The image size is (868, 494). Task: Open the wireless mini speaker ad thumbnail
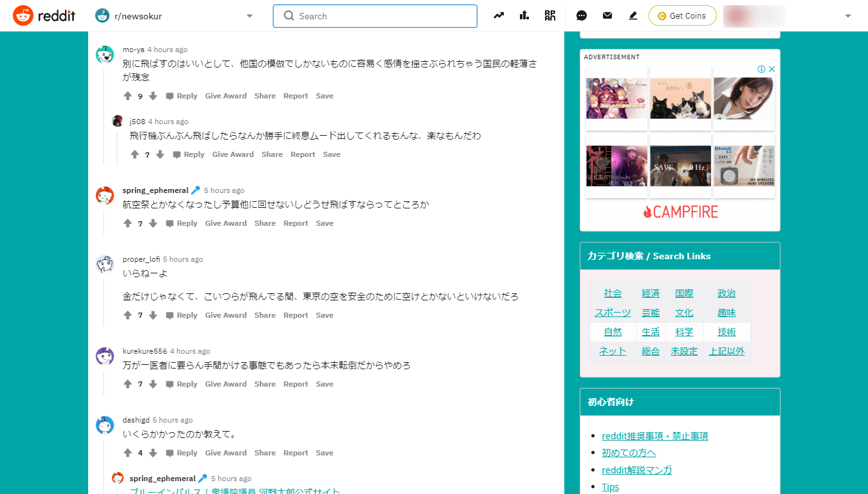click(x=744, y=165)
